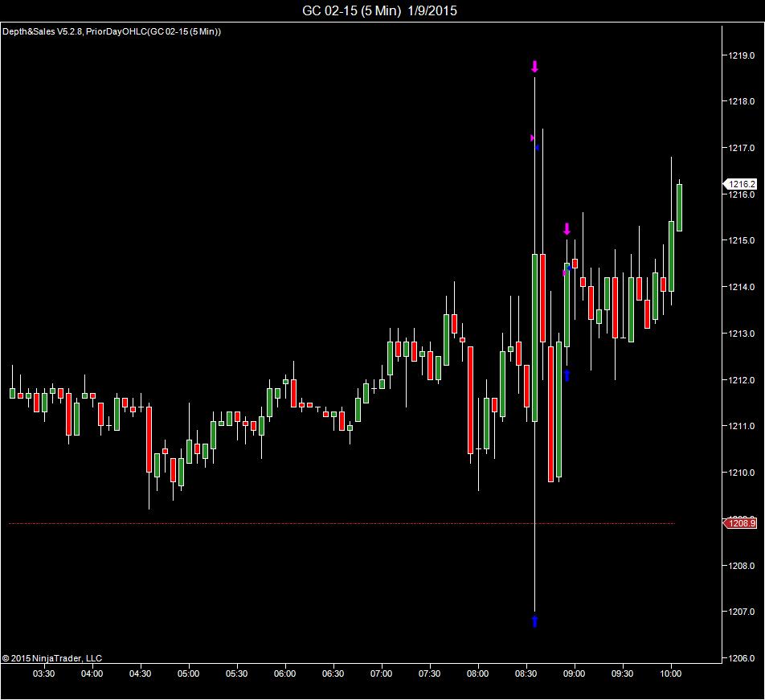Click the red dashed prior day line
The image size is (765, 700).
pos(342,523)
